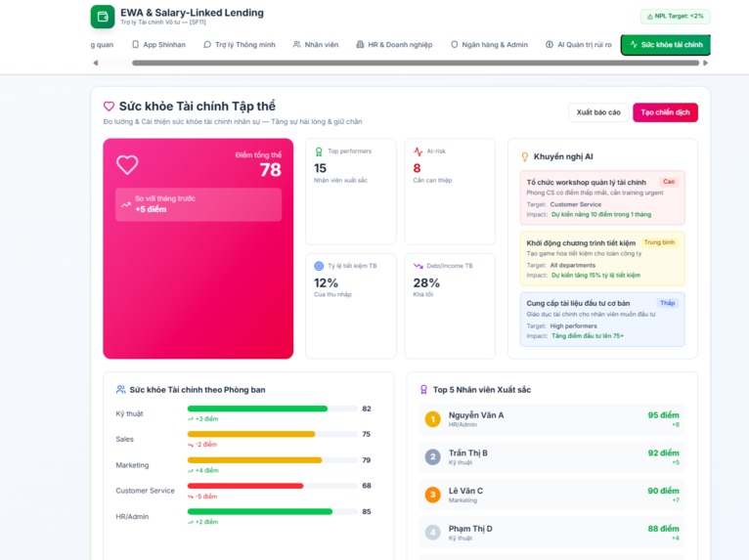749x560 pixels.
Task: Click the pulse icon in At-risk card
Action: 418,151
